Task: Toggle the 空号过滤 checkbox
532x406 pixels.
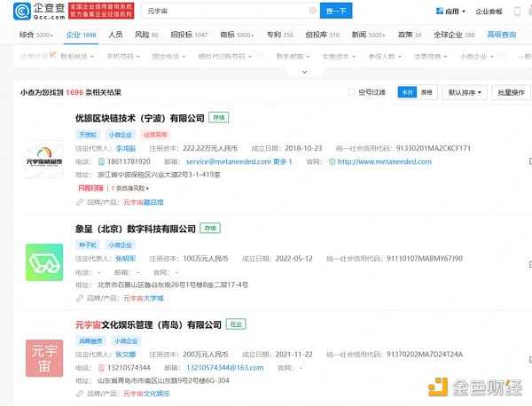Action: coord(352,91)
